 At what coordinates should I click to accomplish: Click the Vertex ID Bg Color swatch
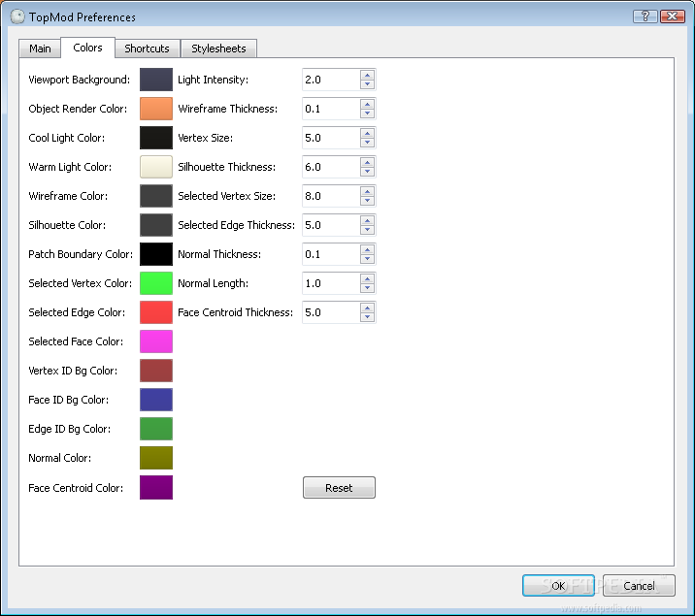(156, 371)
